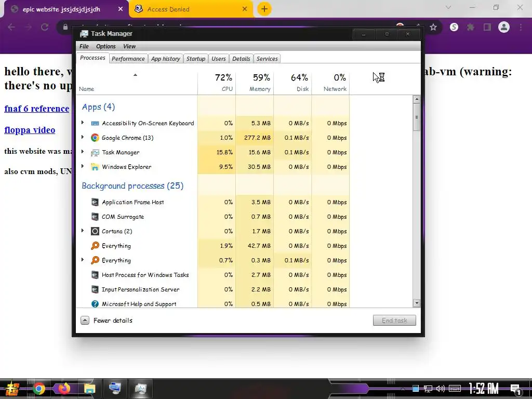
Task: Click the Apps (4) group heading
Action: (98, 107)
